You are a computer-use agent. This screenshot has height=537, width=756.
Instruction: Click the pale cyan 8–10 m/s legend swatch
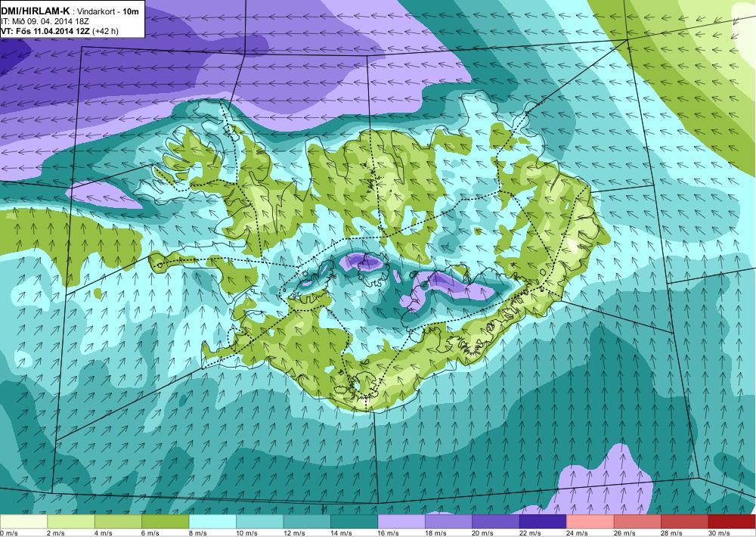tap(212, 522)
